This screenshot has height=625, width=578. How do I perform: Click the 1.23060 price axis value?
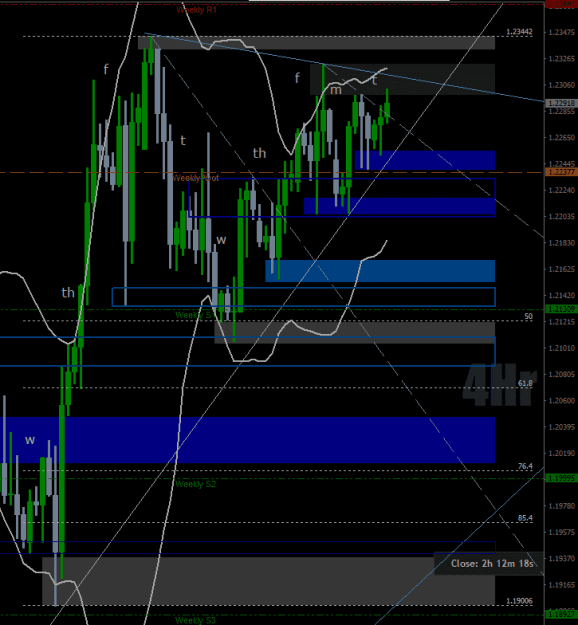point(561,85)
